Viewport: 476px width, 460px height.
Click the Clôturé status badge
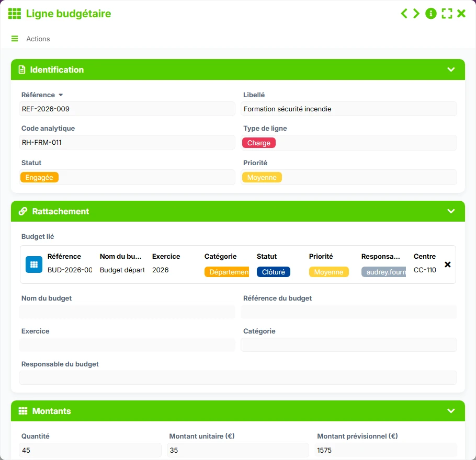click(274, 272)
